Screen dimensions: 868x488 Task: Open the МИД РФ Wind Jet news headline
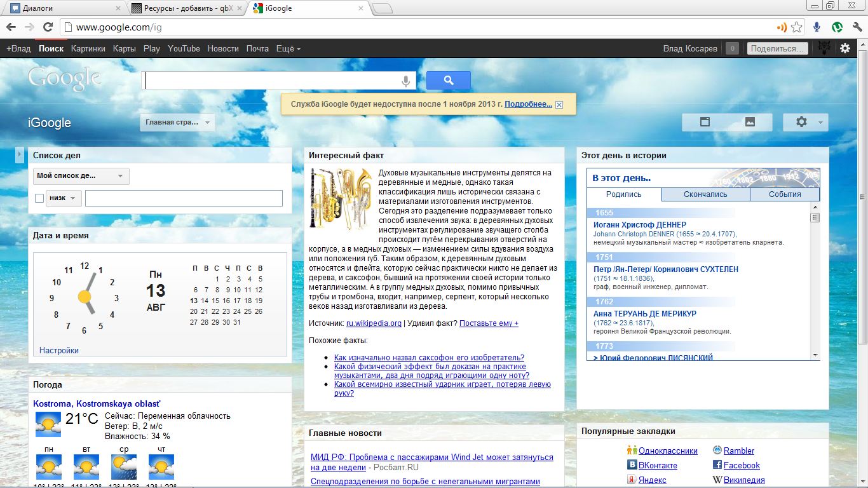pos(432,462)
